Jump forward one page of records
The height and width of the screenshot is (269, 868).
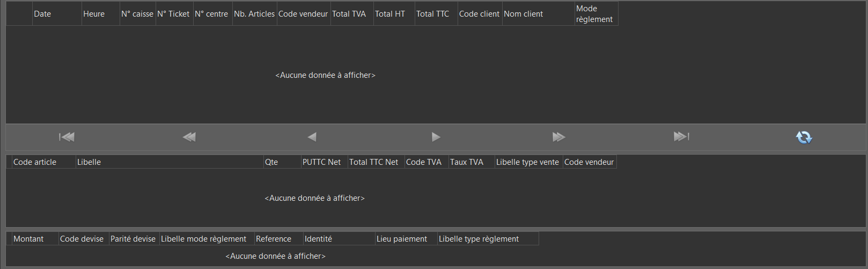tap(558, 137)
